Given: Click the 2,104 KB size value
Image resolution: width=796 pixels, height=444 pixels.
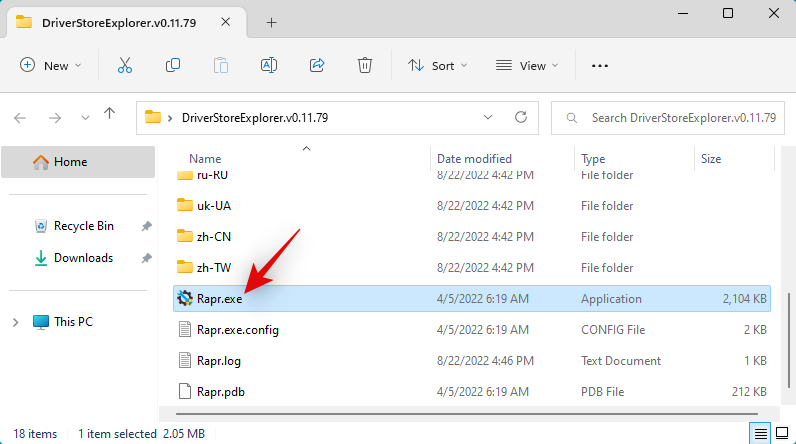Looking at the screenshot, I should click(744, 299).
